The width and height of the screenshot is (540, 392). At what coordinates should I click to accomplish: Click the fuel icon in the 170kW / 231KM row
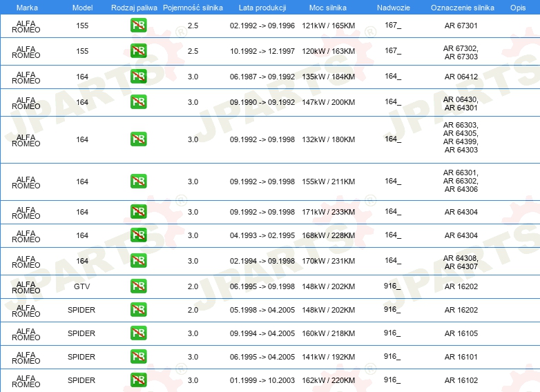tap(138, 261)
